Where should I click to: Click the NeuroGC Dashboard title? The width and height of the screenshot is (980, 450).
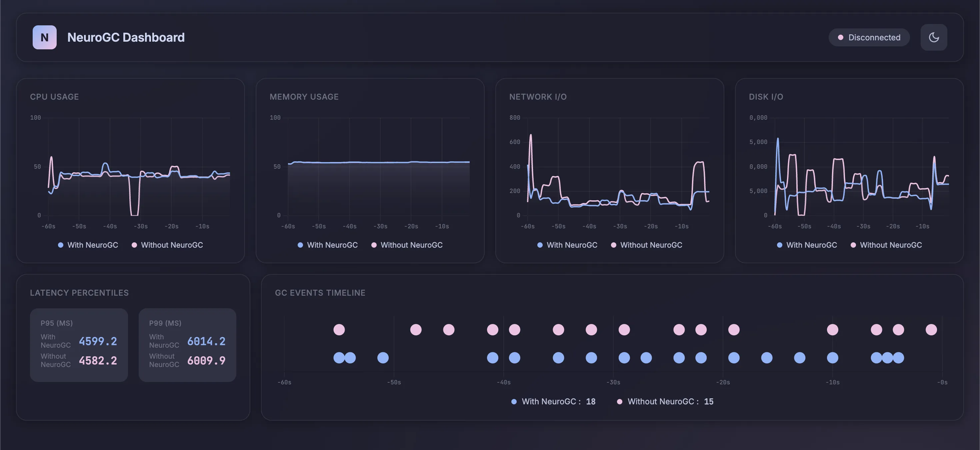tap(126, 37)
